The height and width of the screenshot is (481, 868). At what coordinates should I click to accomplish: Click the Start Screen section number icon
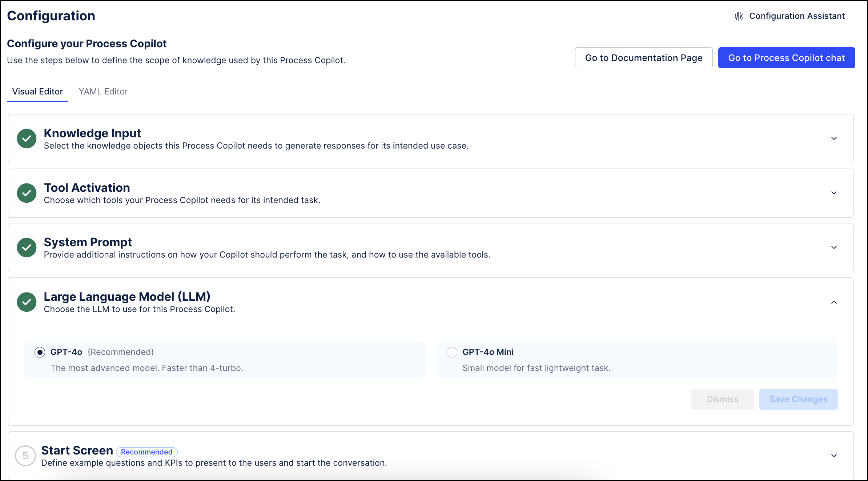(x=26, y=455)
